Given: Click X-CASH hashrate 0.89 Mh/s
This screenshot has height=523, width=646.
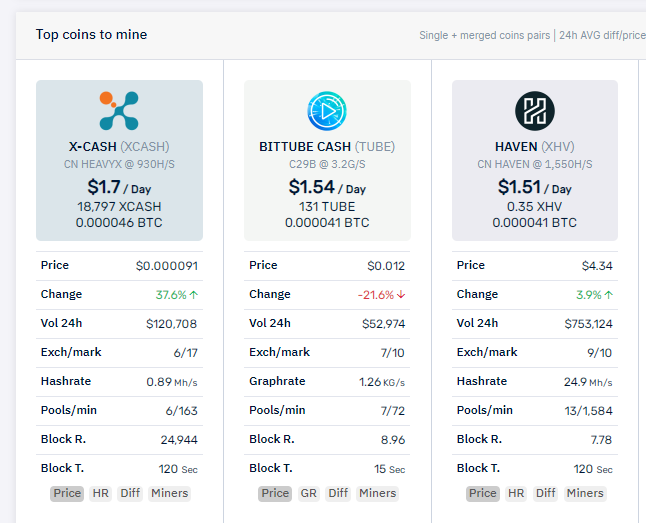Looking at the screenshot, I should 172,382.
